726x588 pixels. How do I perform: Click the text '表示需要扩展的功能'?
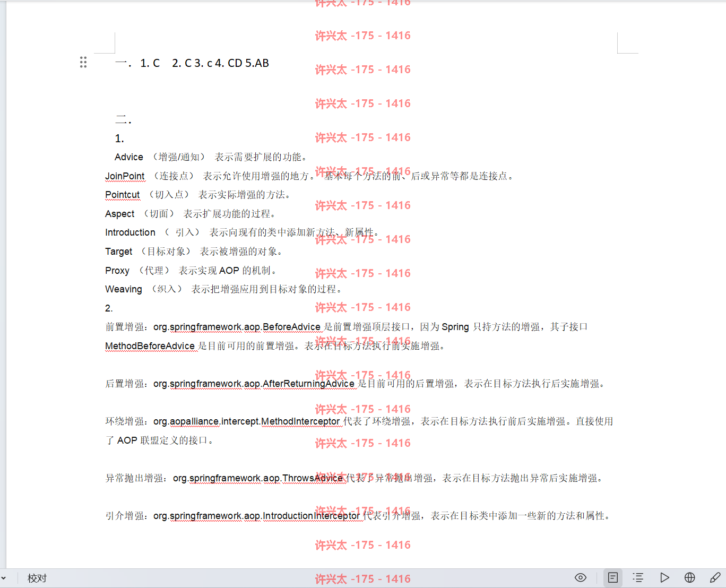(258, 157)
